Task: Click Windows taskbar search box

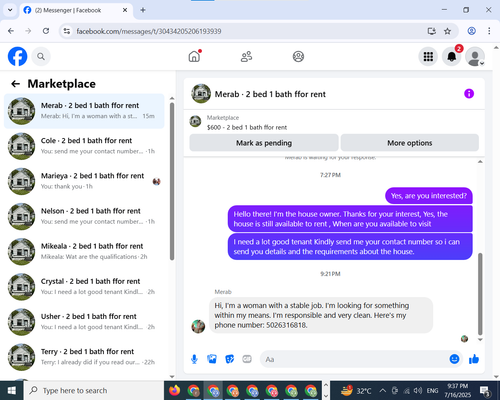Action: pos(94,390)
